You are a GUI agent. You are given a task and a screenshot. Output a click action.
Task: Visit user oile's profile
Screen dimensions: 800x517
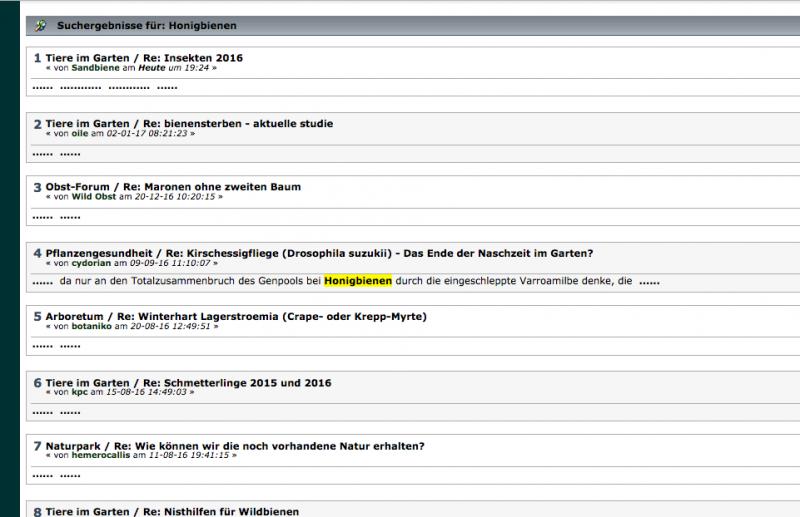point(80,133)
